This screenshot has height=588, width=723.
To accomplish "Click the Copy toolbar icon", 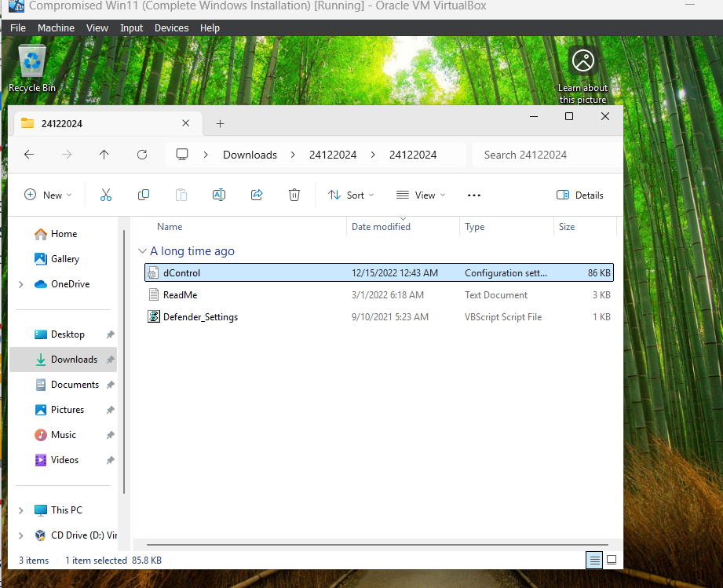I will [144, 195].
